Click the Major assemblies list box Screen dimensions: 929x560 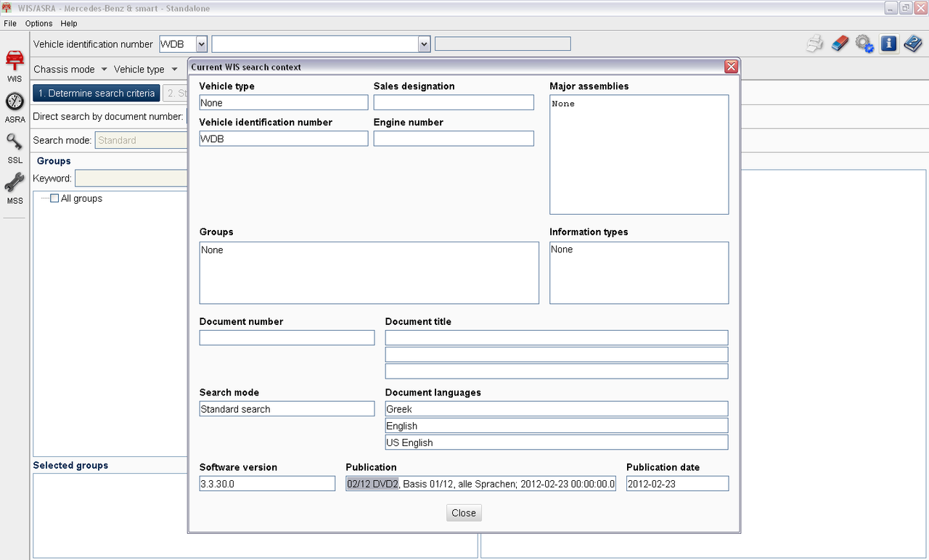[x=639, y=155]
